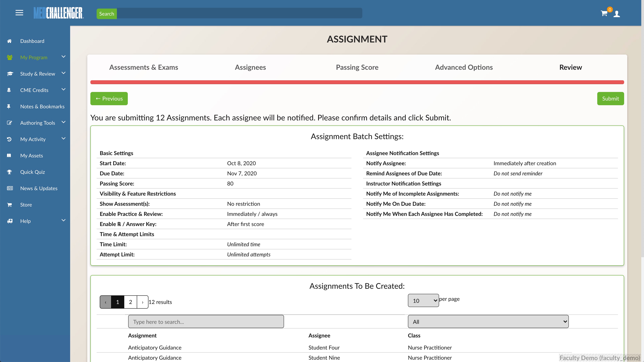Click the Assignment column header

tap(142, 336)
